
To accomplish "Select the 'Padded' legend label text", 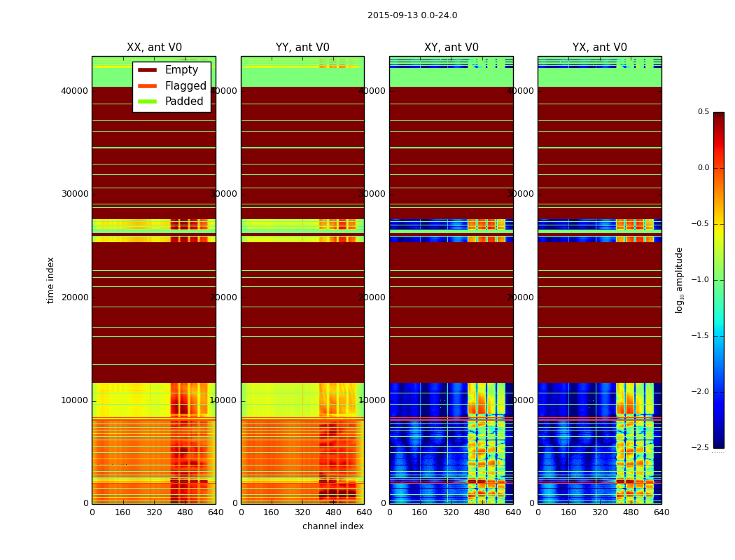I will pos(184,101).
